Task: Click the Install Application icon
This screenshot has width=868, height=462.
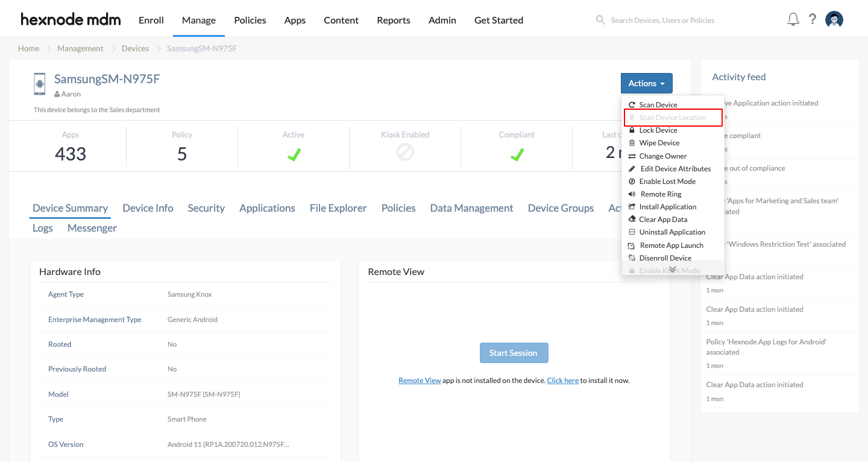Action: point(632,207)
